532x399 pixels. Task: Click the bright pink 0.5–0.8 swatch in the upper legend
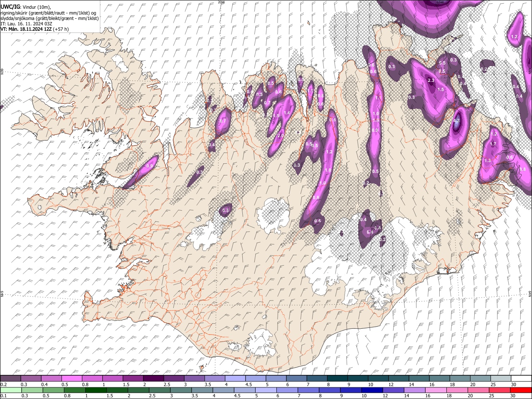tap(71, 379)
